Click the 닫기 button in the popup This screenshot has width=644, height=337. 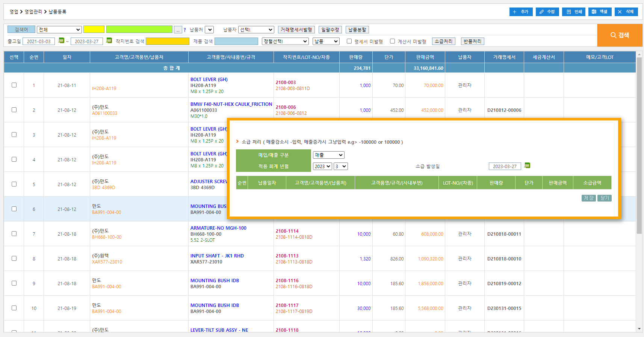(x=605, y=198)
